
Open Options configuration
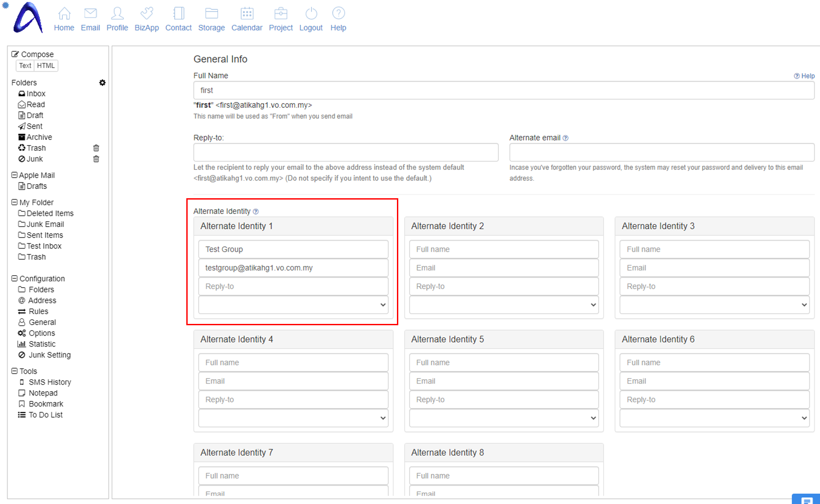(36, 333)
